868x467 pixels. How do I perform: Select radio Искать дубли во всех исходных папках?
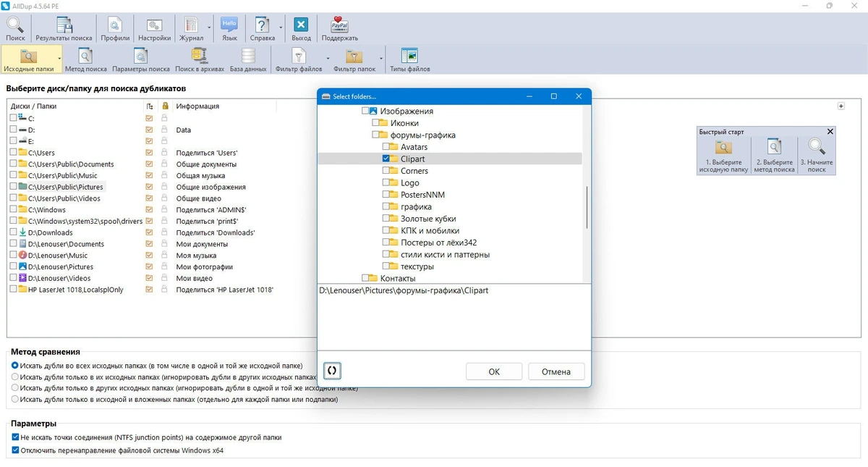[x=15, y=366]
